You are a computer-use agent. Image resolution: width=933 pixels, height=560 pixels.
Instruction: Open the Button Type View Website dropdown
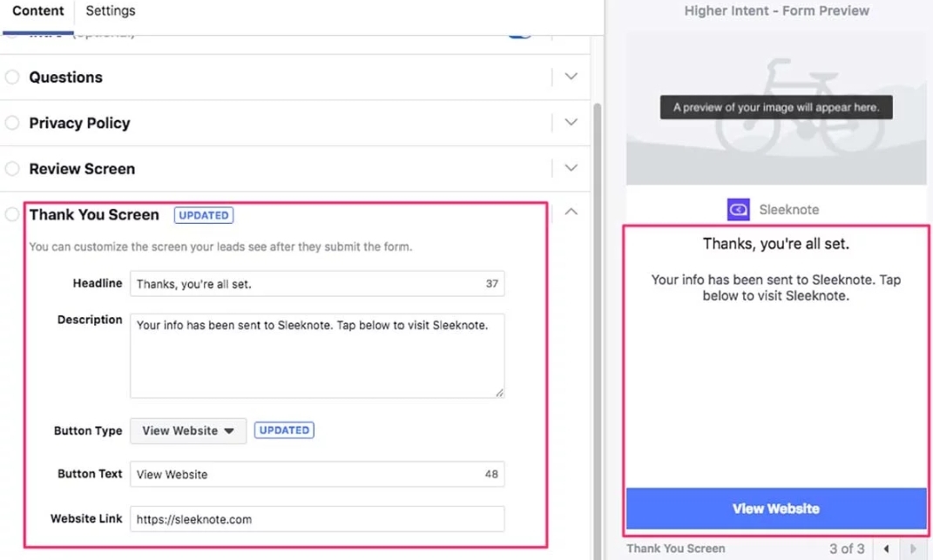click(x=188, y=431)
